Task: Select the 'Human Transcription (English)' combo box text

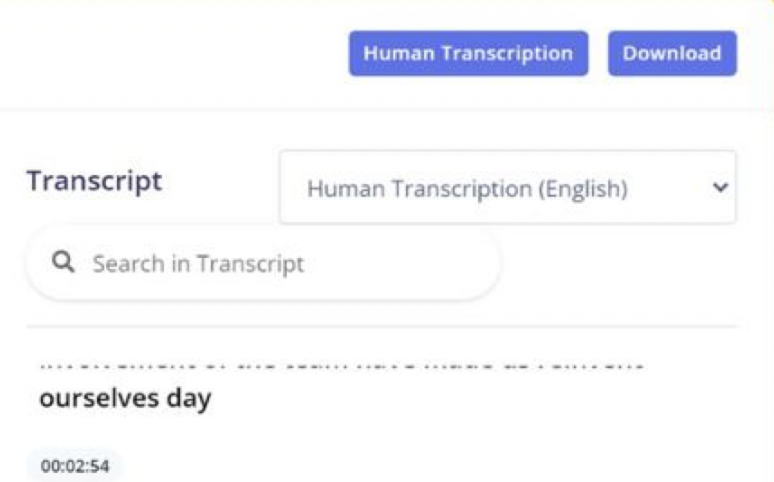Action: [467, 189]
